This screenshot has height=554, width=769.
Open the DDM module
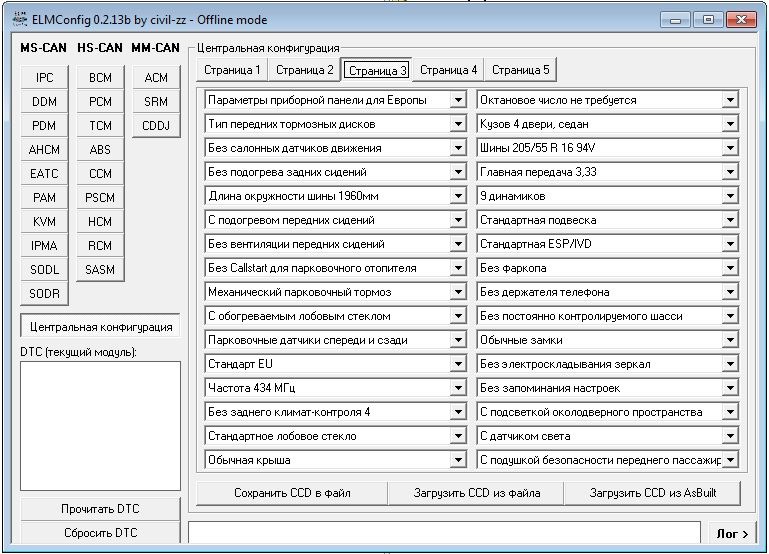pyautogui.click(x=44, y=101)
